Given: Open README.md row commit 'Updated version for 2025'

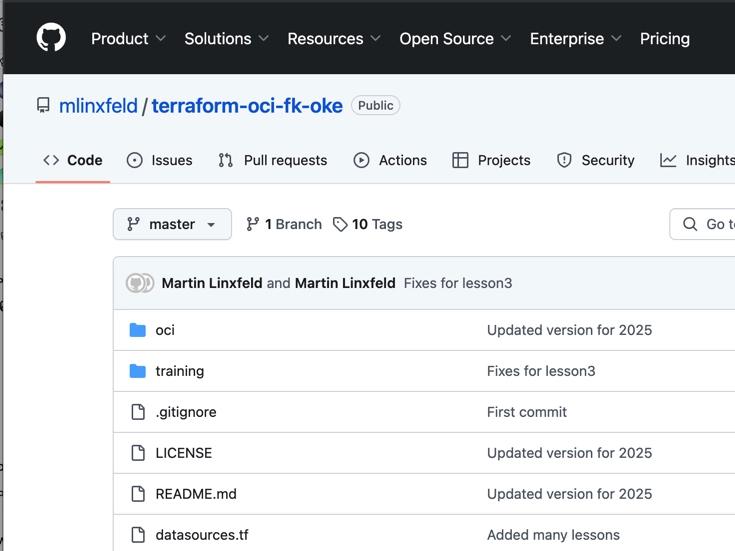Looking at the screenshot, I should 570,493.
